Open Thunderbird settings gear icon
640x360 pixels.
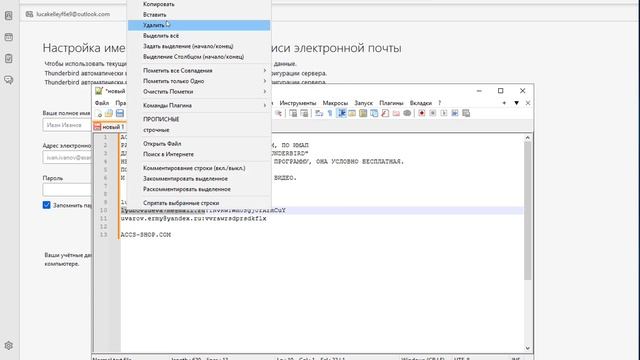click(x=9, y=345)
